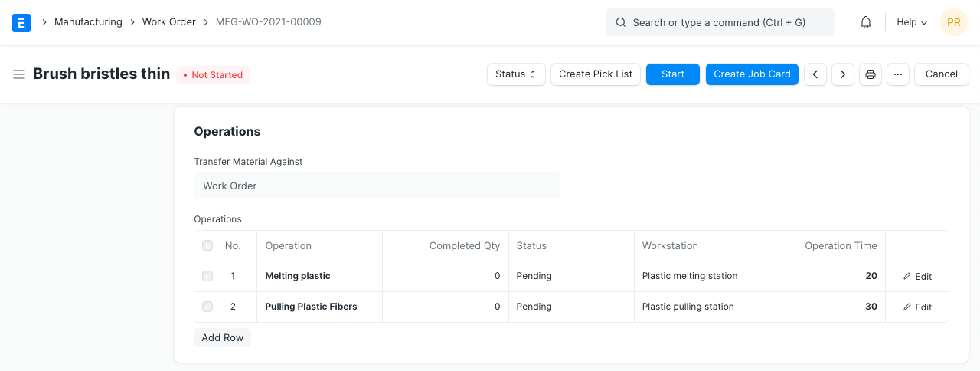
Task: Click the search command bar
Action: (x=720, y=23)
